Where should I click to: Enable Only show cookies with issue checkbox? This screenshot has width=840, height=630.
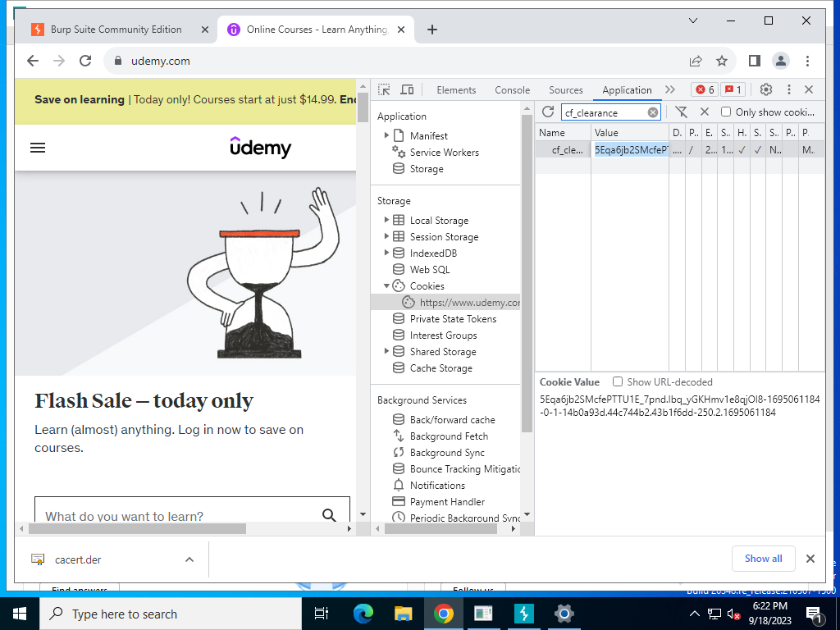click(x=726, y=112)
